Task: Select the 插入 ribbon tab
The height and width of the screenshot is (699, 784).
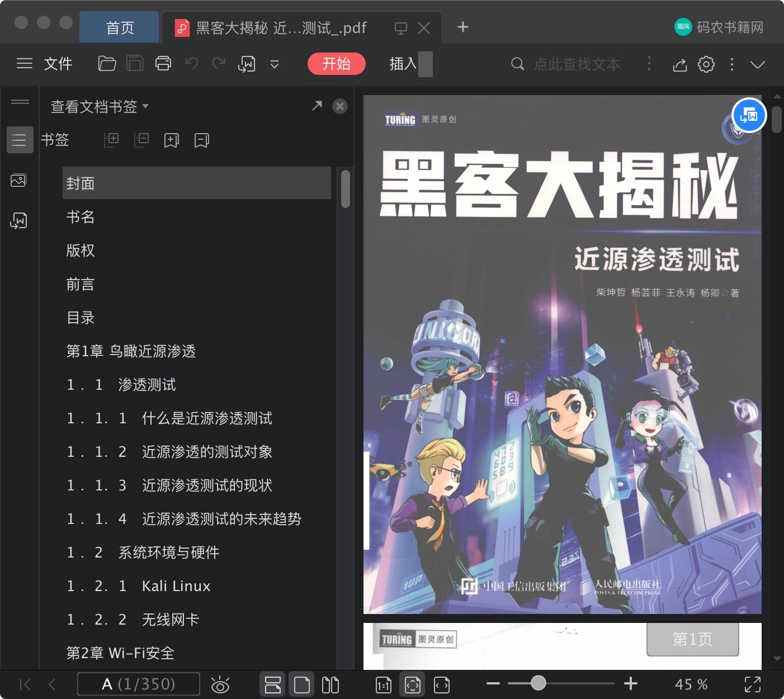Action: coord(403,64)
